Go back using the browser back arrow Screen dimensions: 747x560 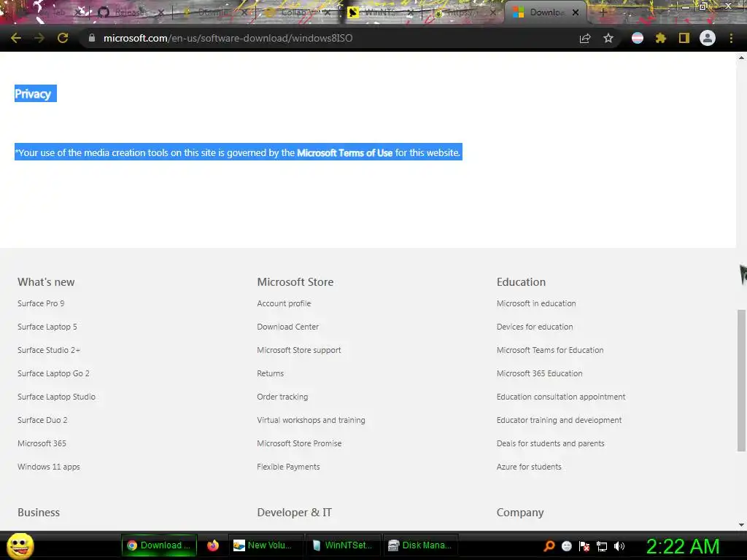tap(16, 38)
